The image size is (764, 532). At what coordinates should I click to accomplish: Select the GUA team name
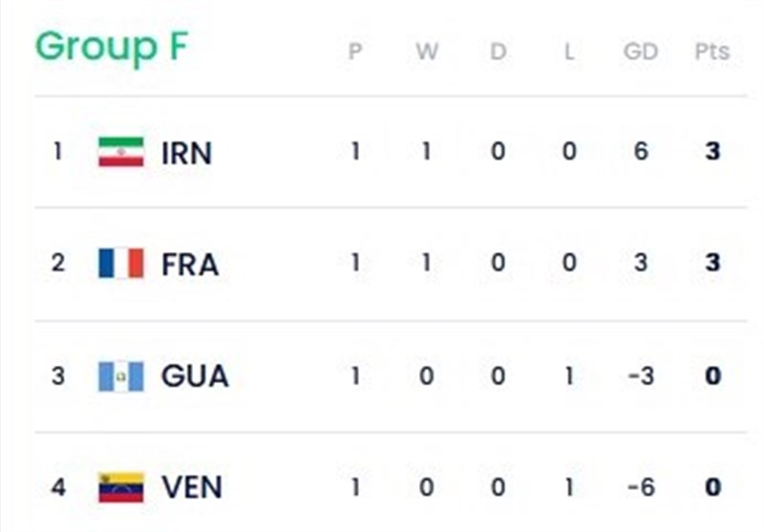[195, 376]
